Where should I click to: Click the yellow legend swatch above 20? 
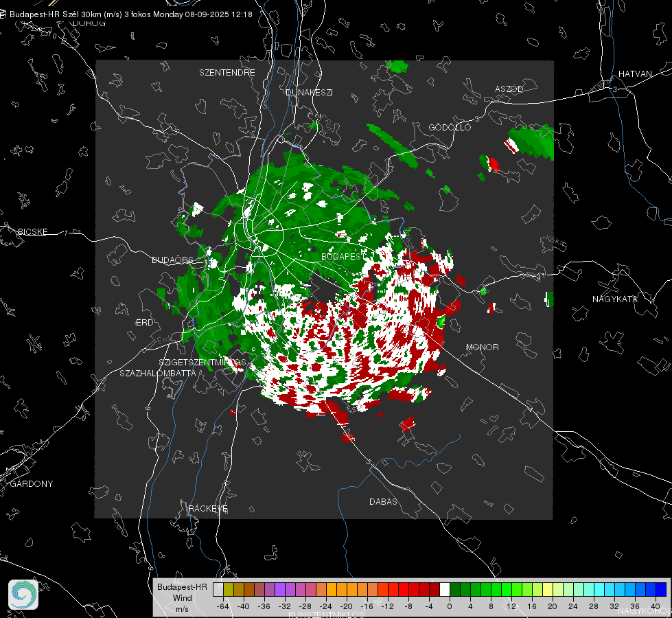pyautogui.click(x=548, y=590)
